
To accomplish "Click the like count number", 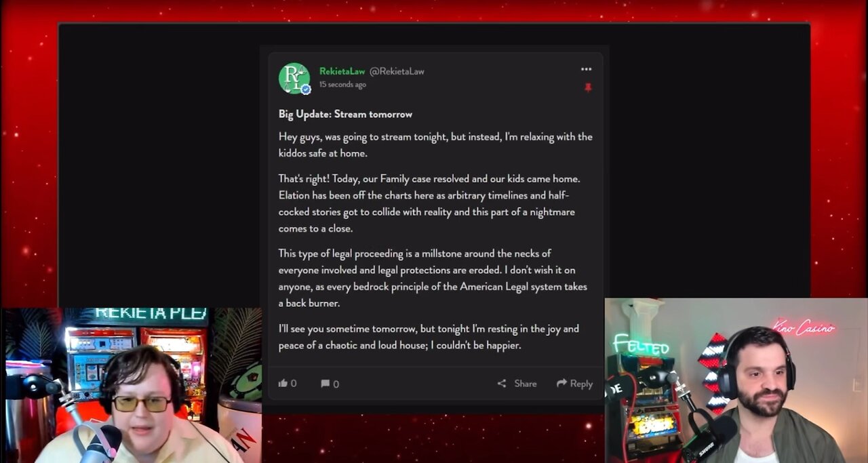I will tap(294, 384).
